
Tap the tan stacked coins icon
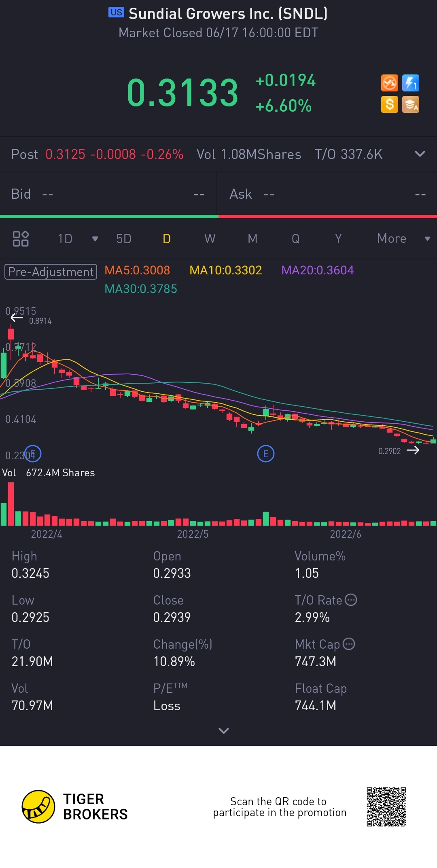(411, 104)
